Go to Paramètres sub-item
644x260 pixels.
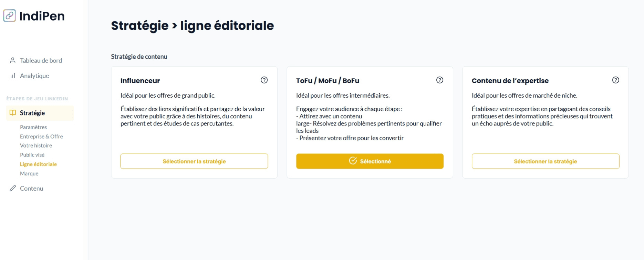pyautogui.click(x=33, y=127)
